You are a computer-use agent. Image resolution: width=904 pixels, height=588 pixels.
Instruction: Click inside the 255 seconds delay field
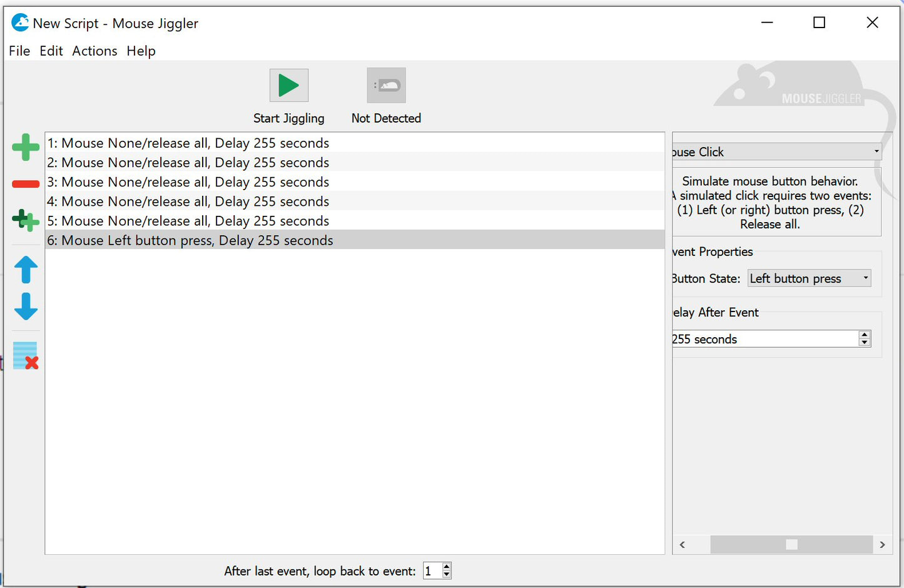pyautogui.click(x=763, y=339)
